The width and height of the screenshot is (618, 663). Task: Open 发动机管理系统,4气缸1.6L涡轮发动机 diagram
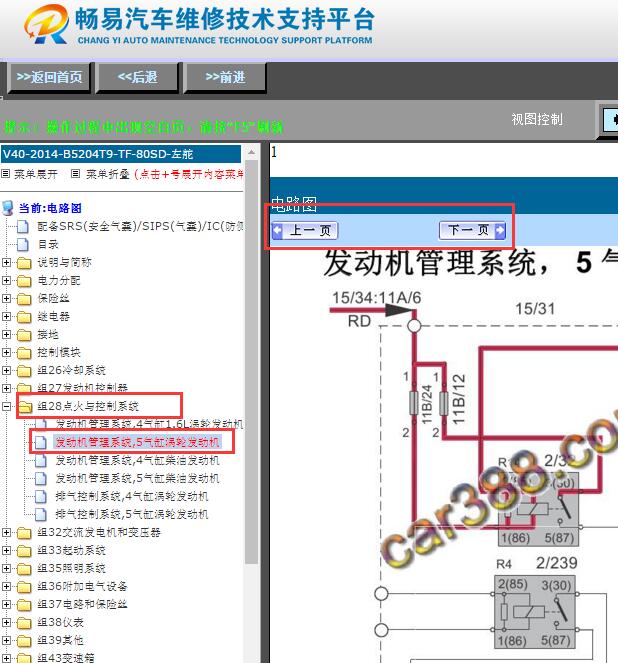point(149,424)
